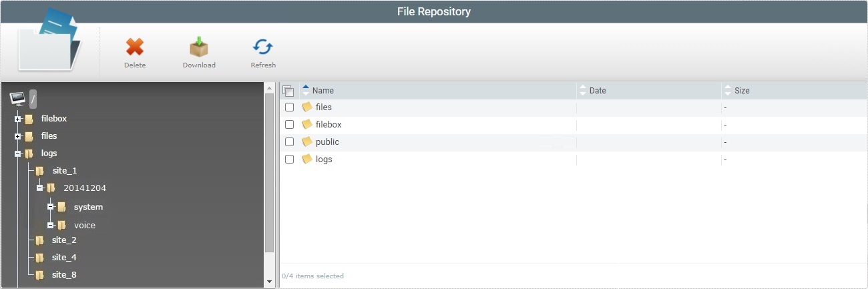
Task: Select root slash in tree
Action: [33, 99]
